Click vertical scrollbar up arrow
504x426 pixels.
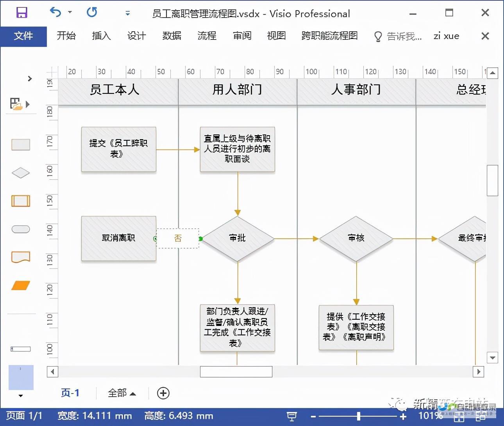coord(492,73)
